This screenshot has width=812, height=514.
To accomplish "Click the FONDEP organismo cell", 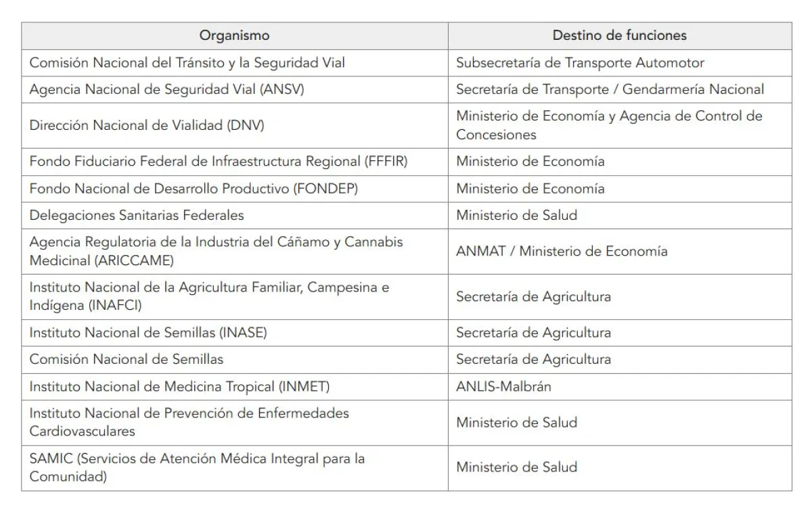I will (194, 189).
